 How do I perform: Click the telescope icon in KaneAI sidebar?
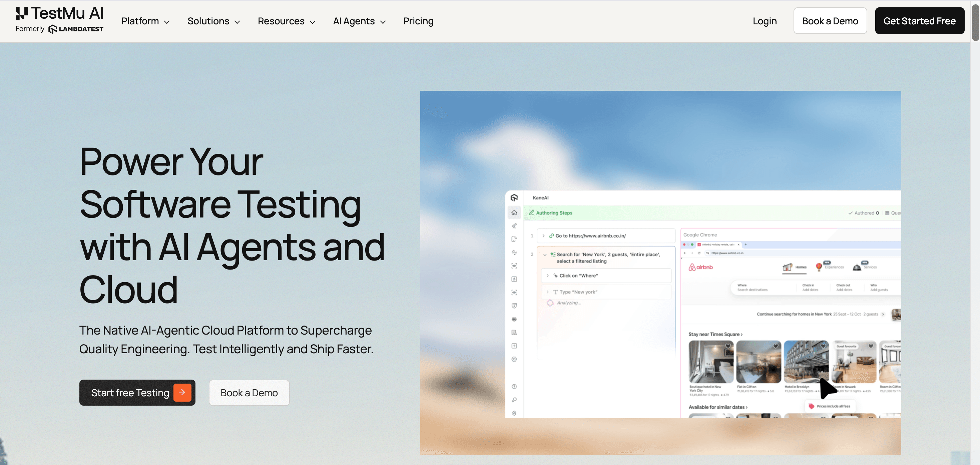(514, 226)
